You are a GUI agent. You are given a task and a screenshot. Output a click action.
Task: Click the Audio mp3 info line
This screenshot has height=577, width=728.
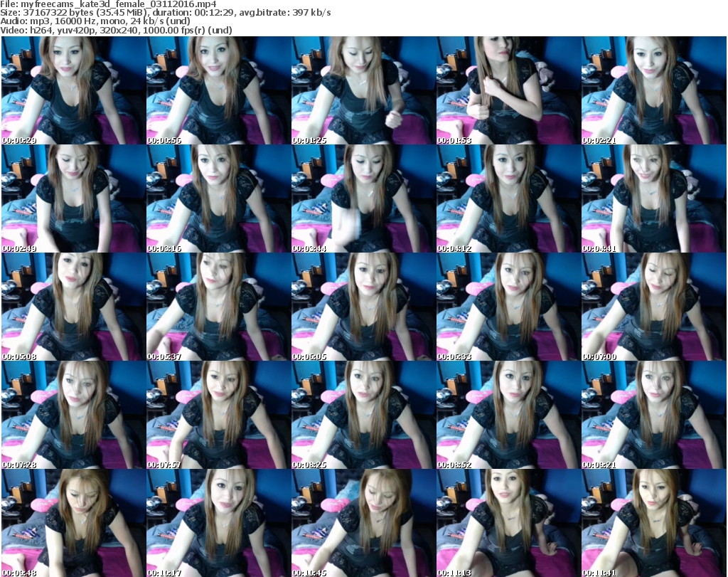pos(95,21)
